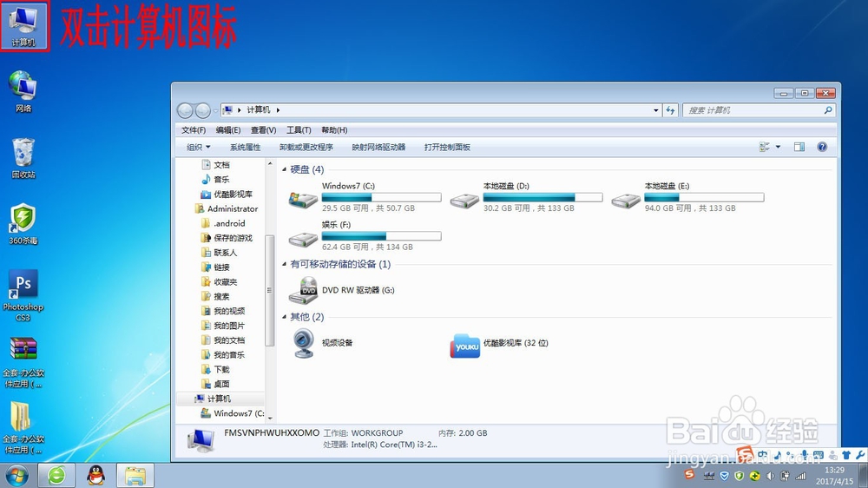The height and width of the screenshot is (488, 868).
Task: Open local disk (E:) drive icon
Action: [626, 201]
